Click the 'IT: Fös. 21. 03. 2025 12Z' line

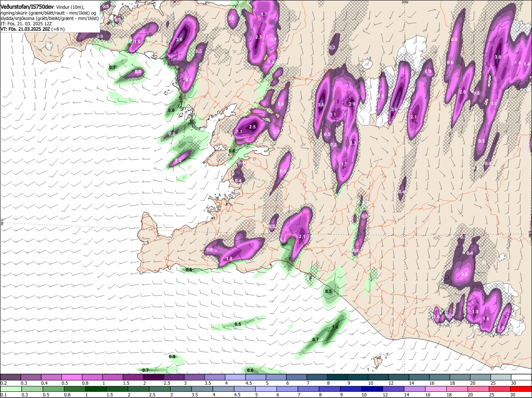tap(26, 24)
